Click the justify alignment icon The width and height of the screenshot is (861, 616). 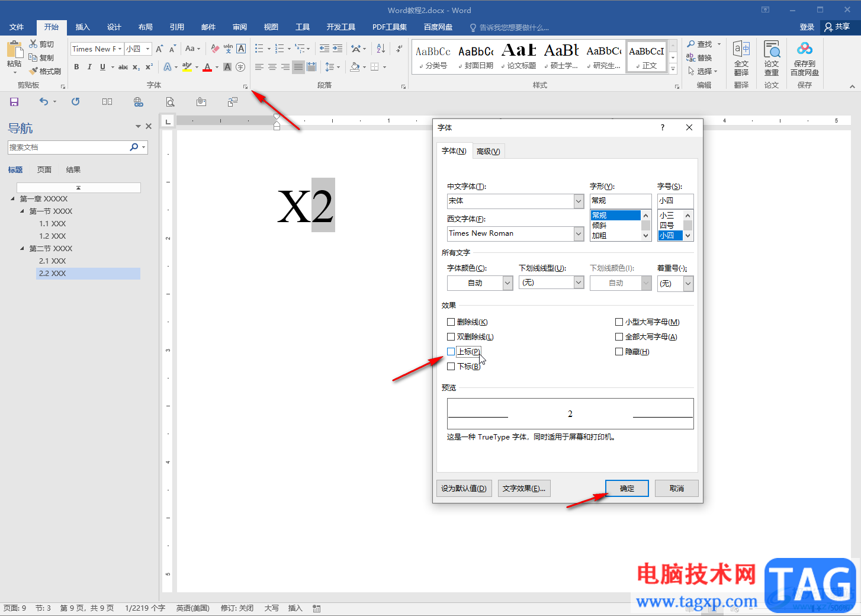click(298, 67)
